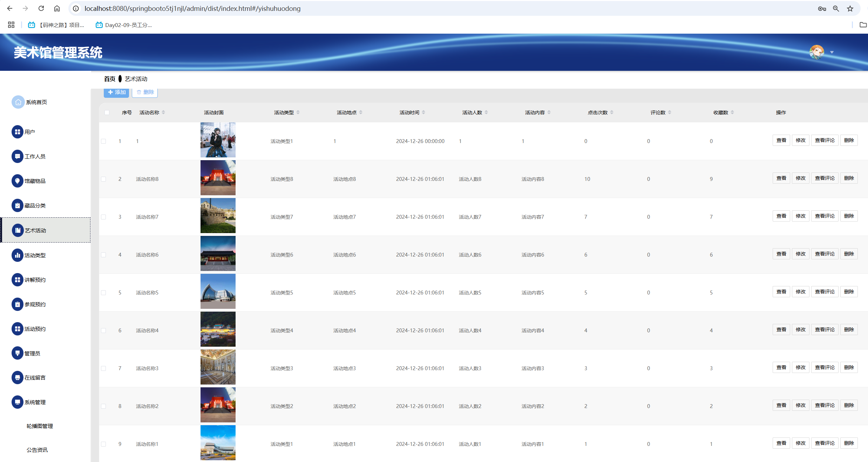868x462 pixels.
Task: Click the 用户 sidebar icon
Action: click(x=17, y=132)
